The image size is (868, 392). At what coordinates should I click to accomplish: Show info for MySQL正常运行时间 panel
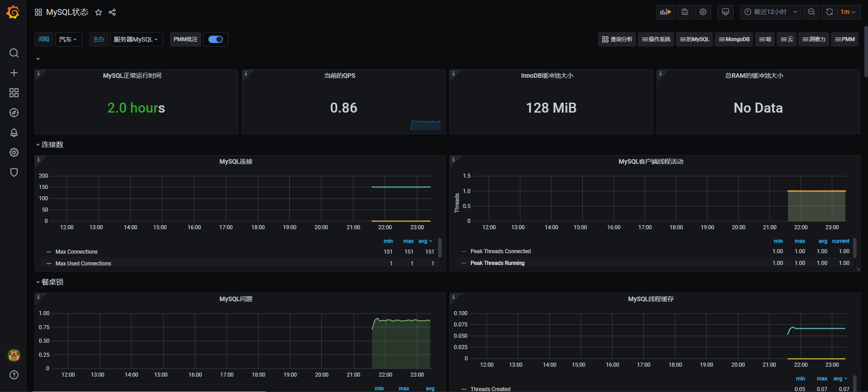[x=38, y=73]
